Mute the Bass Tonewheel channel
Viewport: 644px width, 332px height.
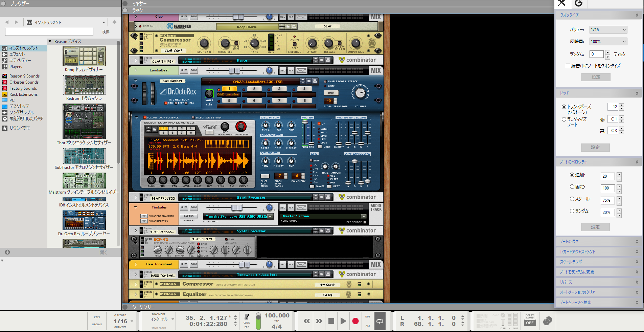tap(184, 264)
